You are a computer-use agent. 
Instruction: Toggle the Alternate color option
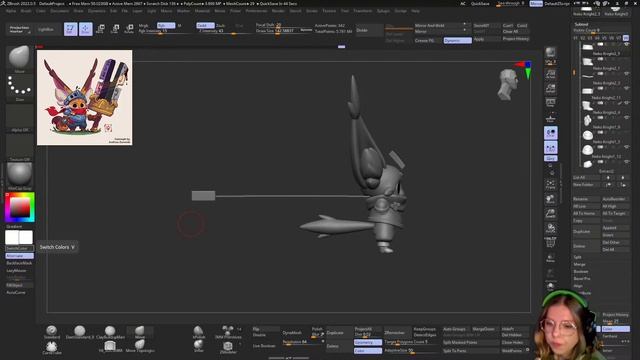coord(20,256)
